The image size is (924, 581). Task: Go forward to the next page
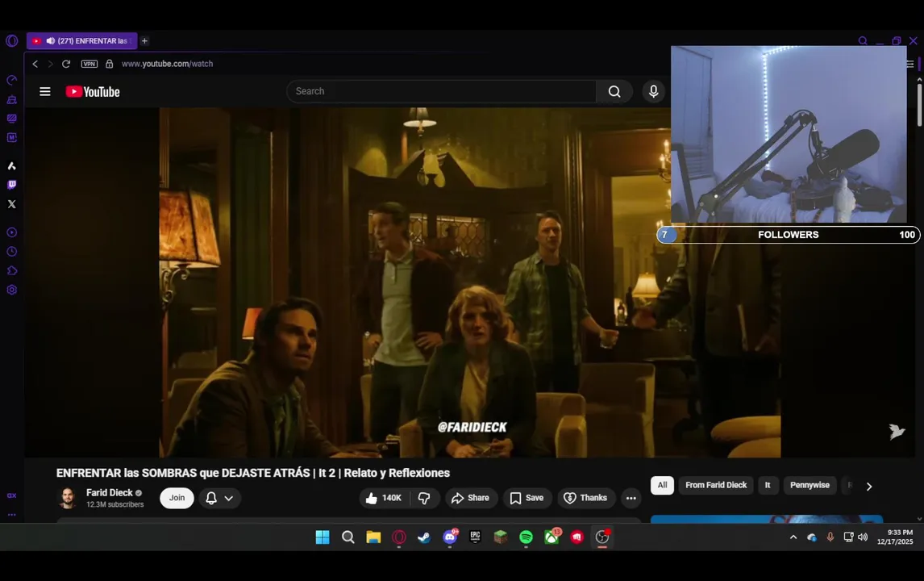coord(51,64)
